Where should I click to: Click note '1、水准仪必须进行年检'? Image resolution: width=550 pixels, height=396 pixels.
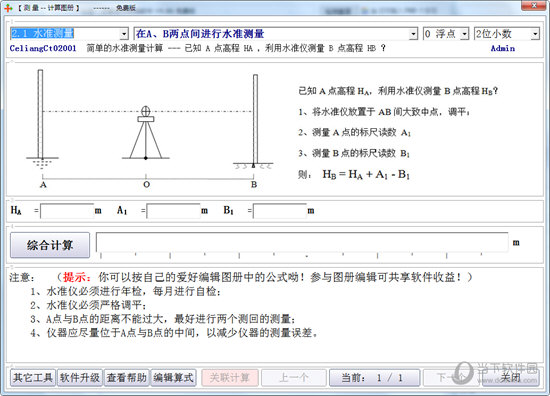[125, 291]
